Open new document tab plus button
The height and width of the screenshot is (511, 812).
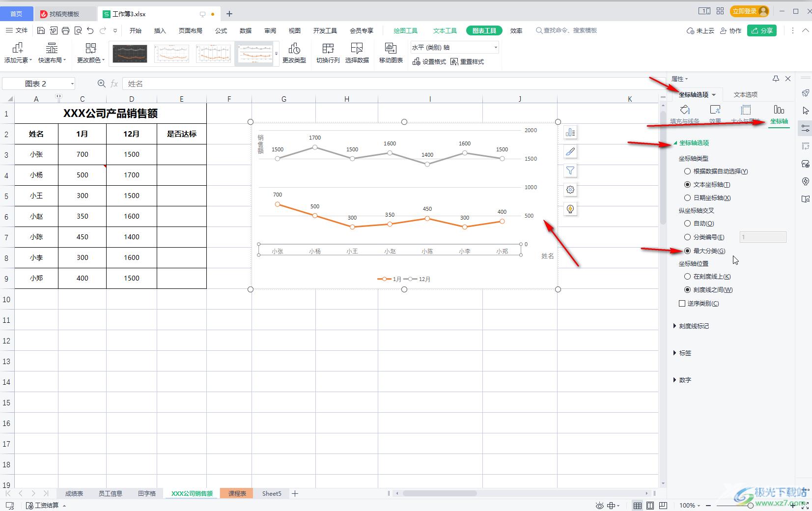pyautogui.click(x=229, y=14)
